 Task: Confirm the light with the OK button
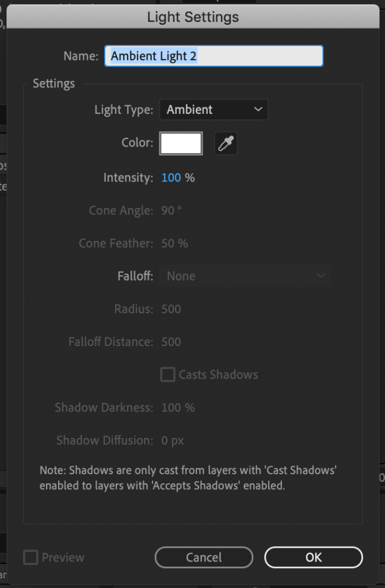[313, 558]
